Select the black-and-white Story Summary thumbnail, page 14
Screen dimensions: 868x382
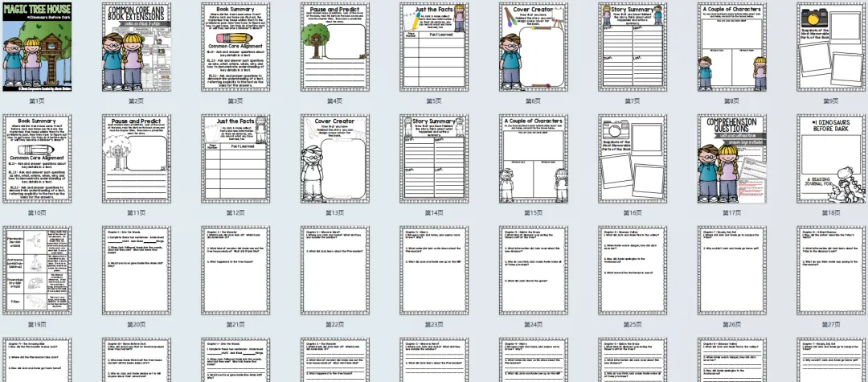pos(434,159)
